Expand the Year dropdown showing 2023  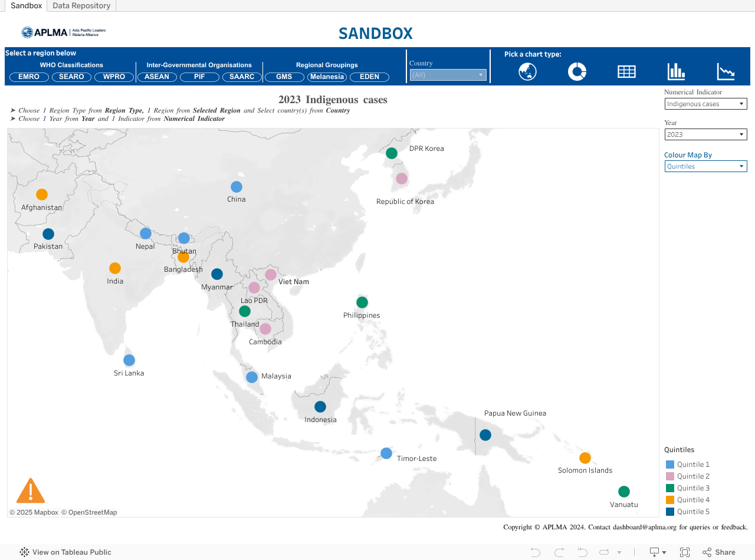click(x=705, y=134)
